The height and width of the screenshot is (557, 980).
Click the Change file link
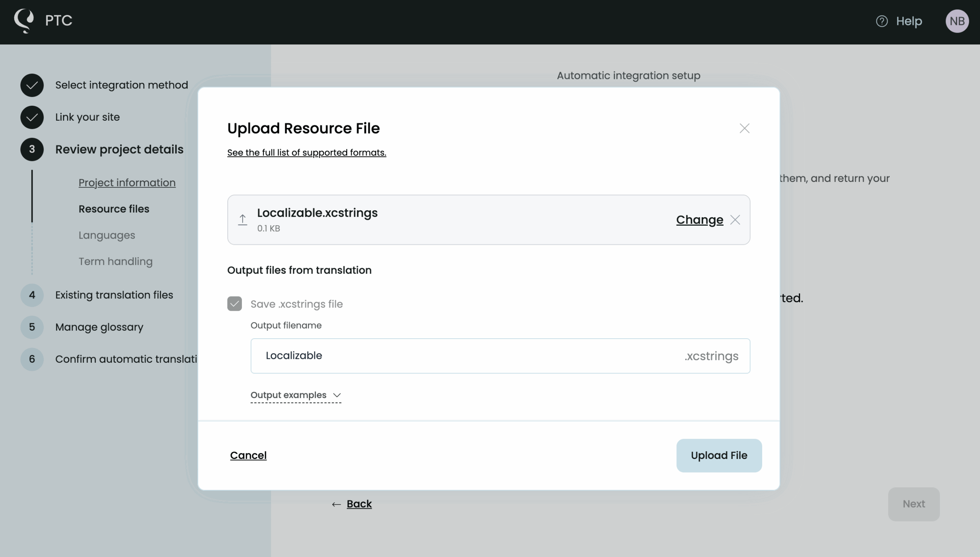(x=699, y=220)
